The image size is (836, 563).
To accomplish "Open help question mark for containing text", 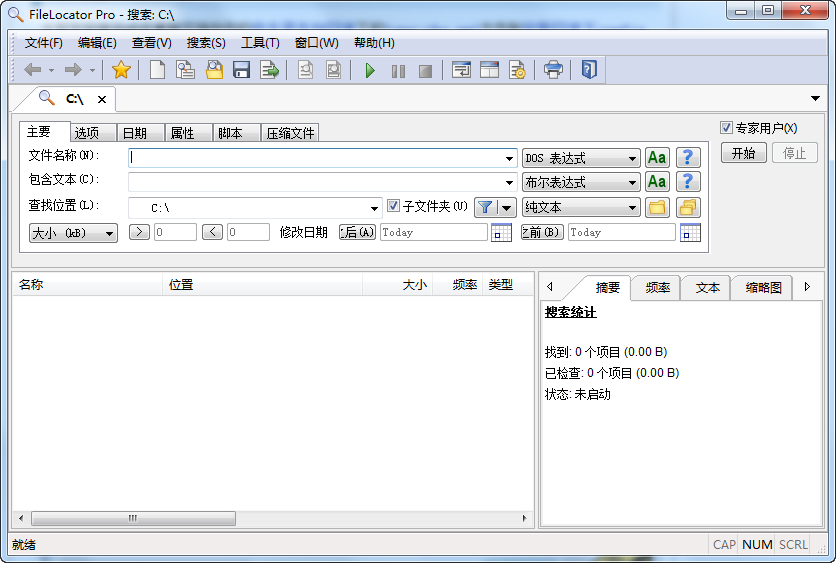I will tap(688, 182).
